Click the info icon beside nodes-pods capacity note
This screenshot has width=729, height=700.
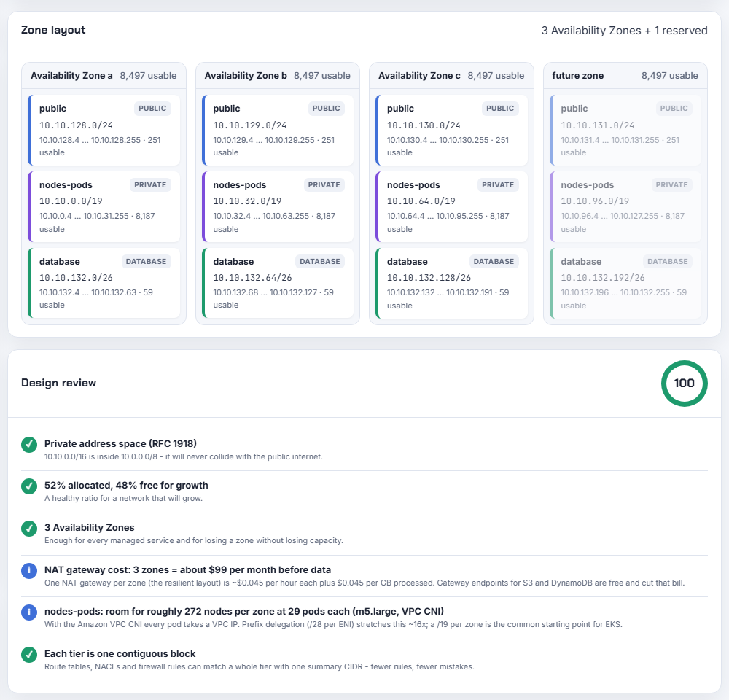29,612
